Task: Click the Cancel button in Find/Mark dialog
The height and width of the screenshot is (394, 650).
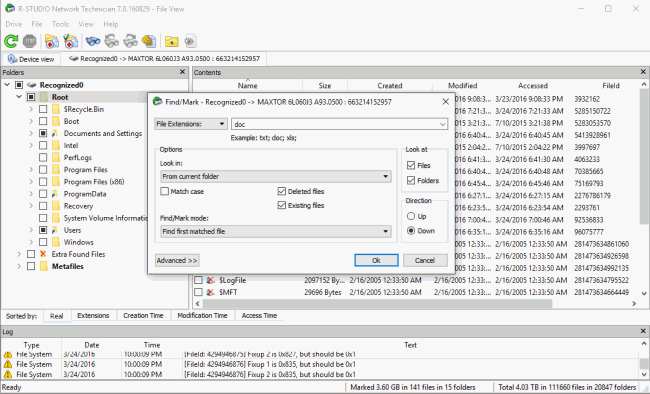Action: 425,260
